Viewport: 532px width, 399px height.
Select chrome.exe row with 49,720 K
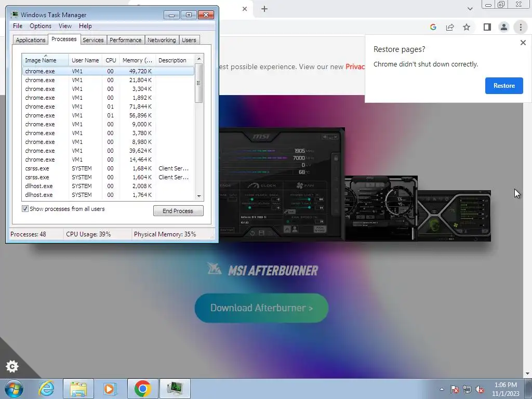coord(108,71)
